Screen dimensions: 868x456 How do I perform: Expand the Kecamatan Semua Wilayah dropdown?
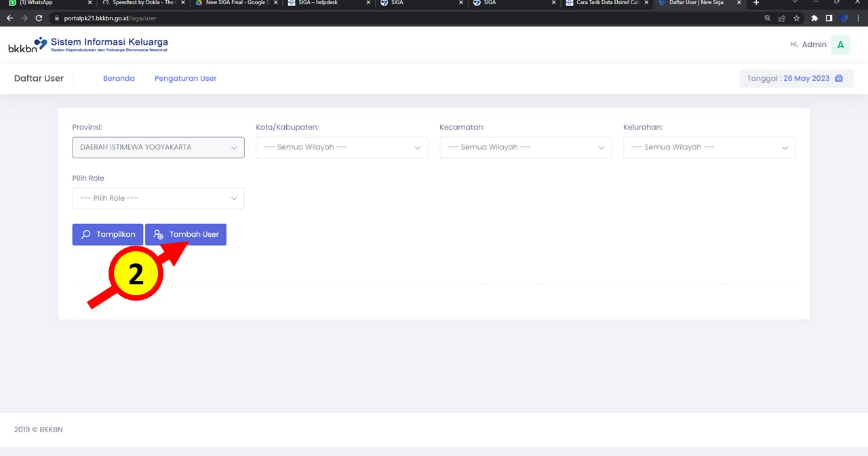[526, 147]
